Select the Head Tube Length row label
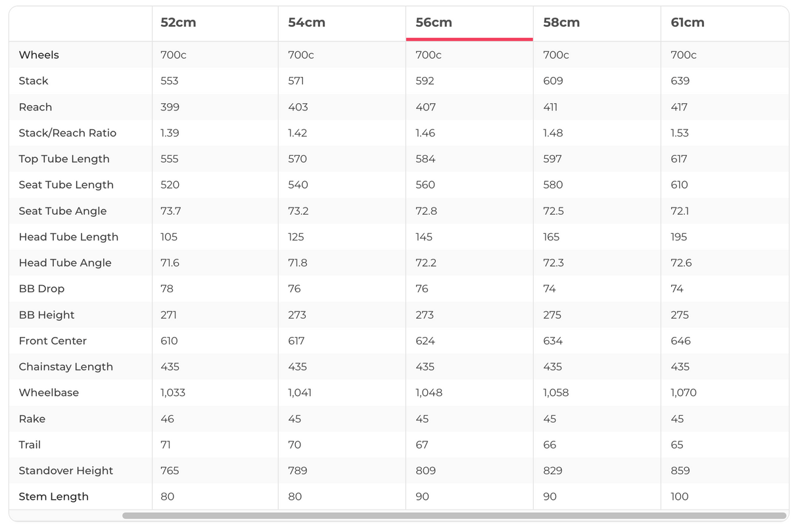 tap(68, 237)
